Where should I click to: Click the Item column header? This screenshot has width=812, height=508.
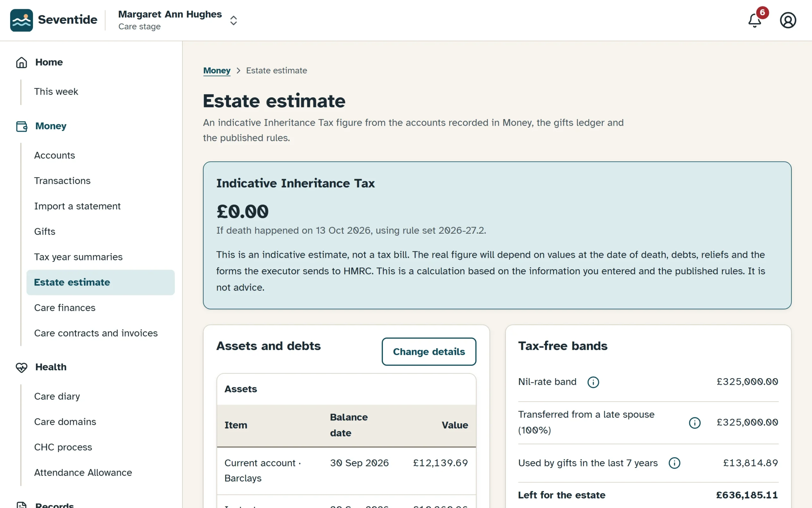[x=236, y=425]
